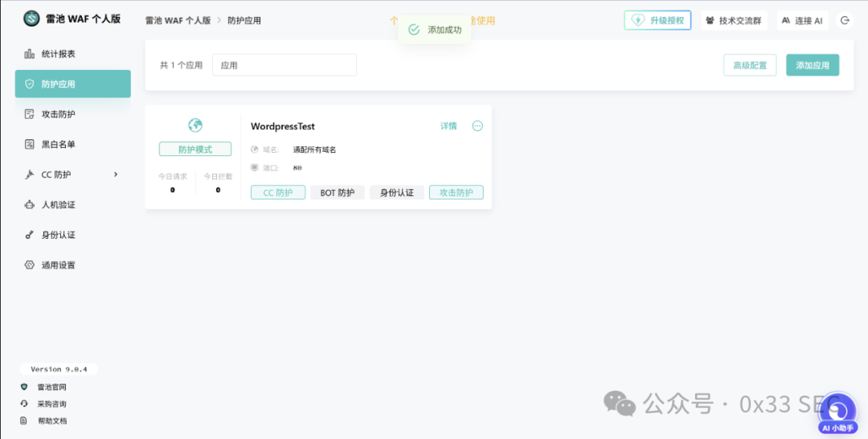
Task: Open the 人机验证 sidebar page
Action: 72,204
